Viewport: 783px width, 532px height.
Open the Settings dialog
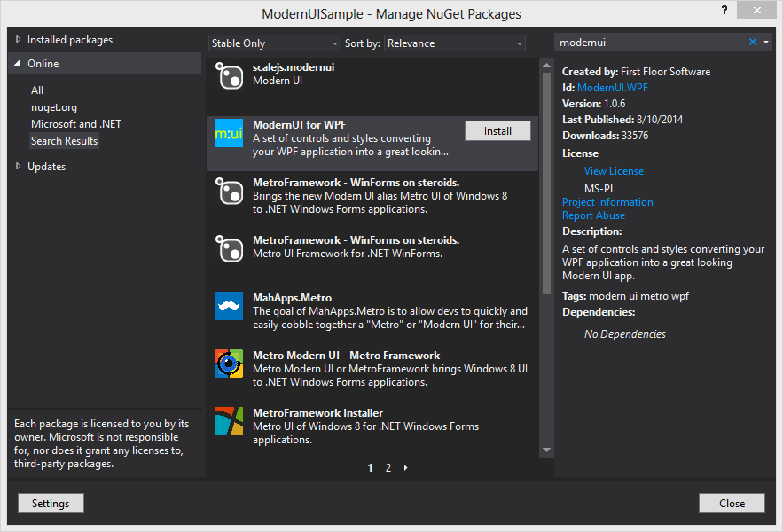coord(51,504)
